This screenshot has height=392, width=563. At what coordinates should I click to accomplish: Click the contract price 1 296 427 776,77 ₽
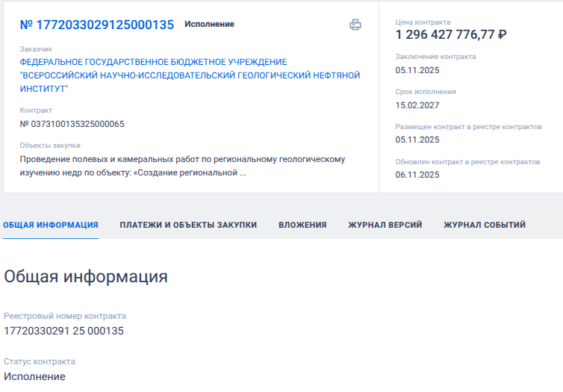pyautogui.click(x=451, y=34)
